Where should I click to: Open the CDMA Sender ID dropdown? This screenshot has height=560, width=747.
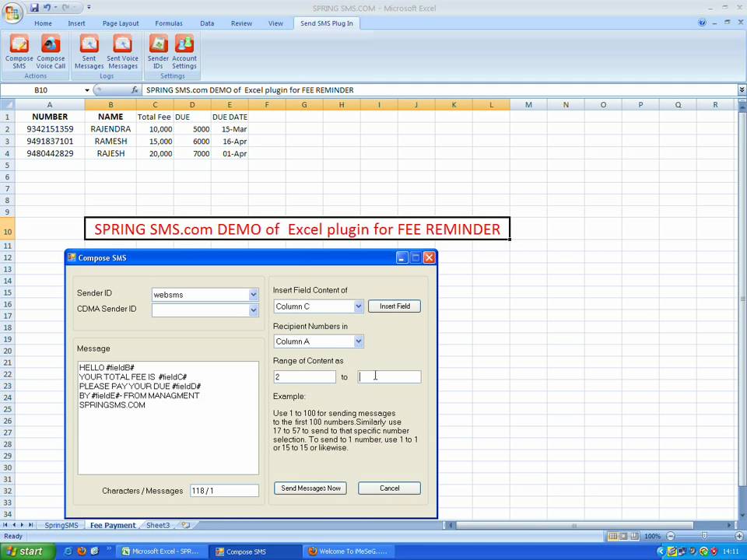[x=254, y=310]
